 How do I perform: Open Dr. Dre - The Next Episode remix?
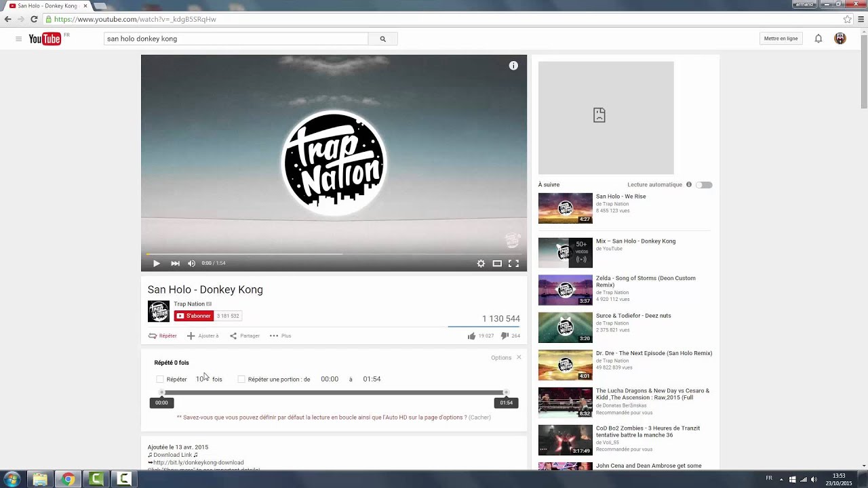pos(654,353)
